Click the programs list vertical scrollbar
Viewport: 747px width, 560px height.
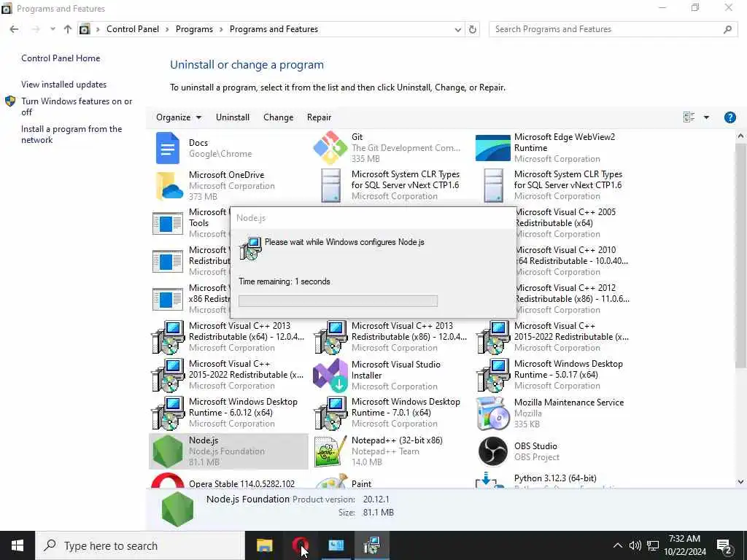tap(740, 256)
